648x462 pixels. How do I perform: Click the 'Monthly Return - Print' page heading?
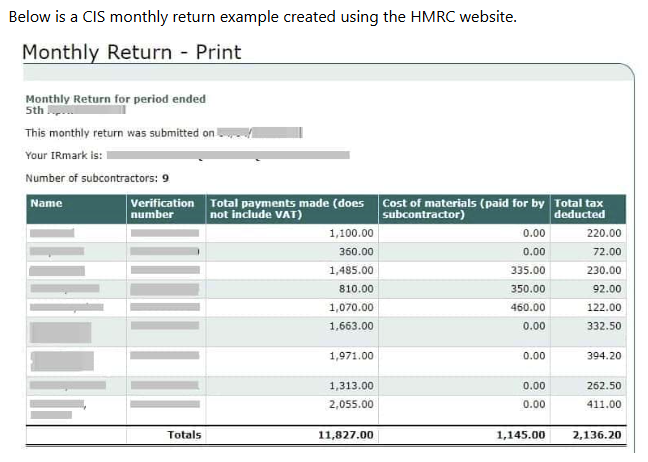131,52
